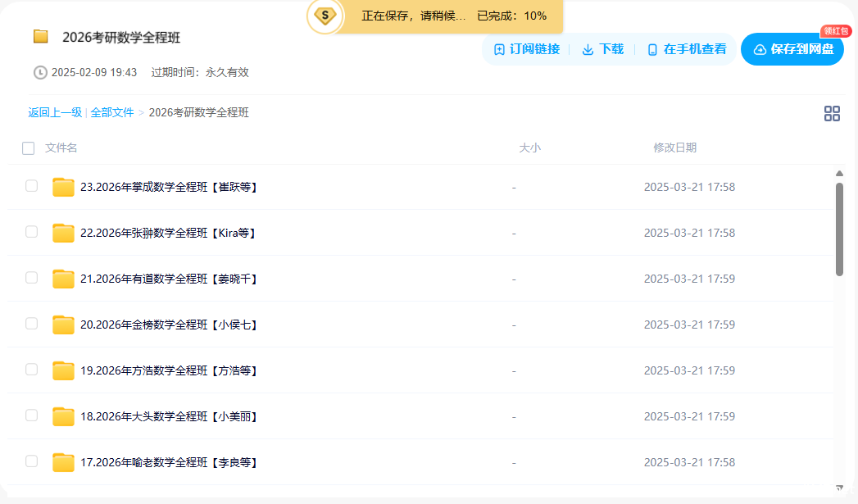Switch to grid view layout icon
Screen dimensions: 858x504
tap(832, 114)
